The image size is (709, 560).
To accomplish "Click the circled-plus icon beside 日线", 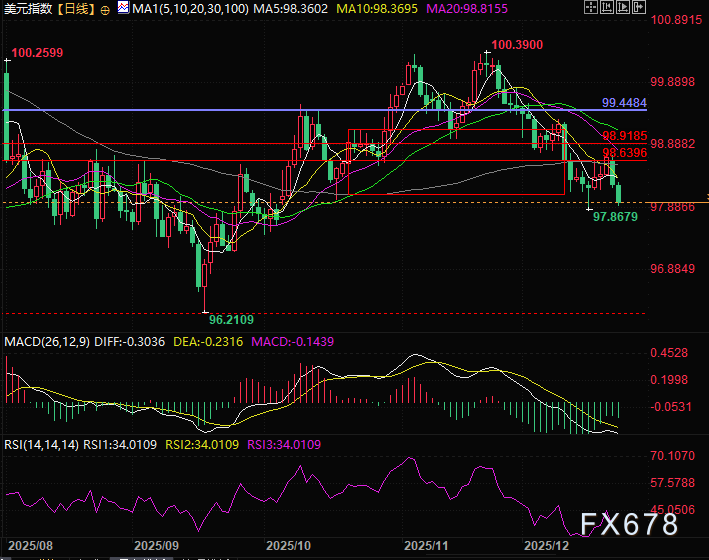I will coord(105,8).
